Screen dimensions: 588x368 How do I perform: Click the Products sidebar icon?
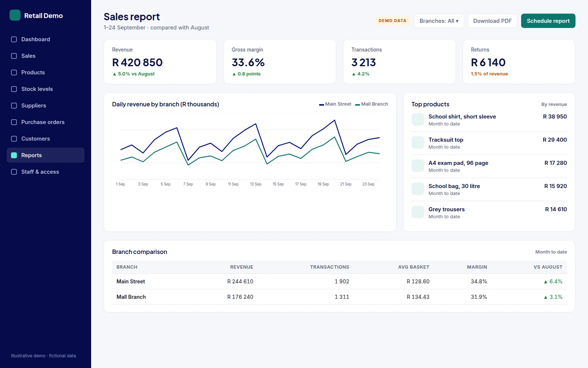(14, 72)
